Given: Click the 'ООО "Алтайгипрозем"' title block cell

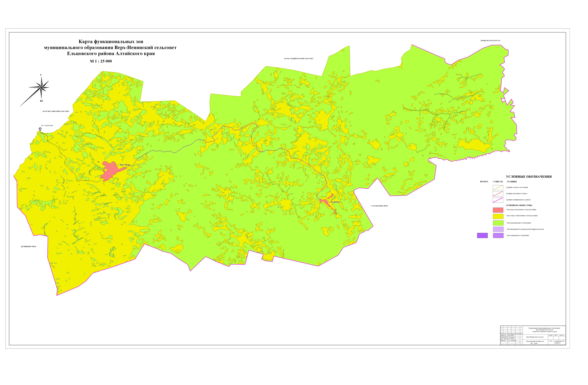Looking at the screenshot, I should [x=557, y=342].
